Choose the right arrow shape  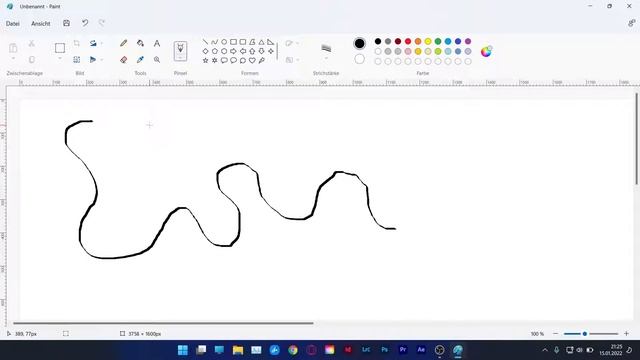(x=233, y=51)
